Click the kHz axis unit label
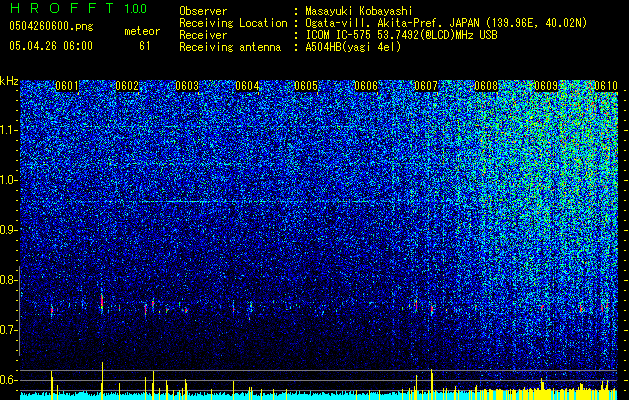This screenshot has height=400, width=629. click(9, 81)
